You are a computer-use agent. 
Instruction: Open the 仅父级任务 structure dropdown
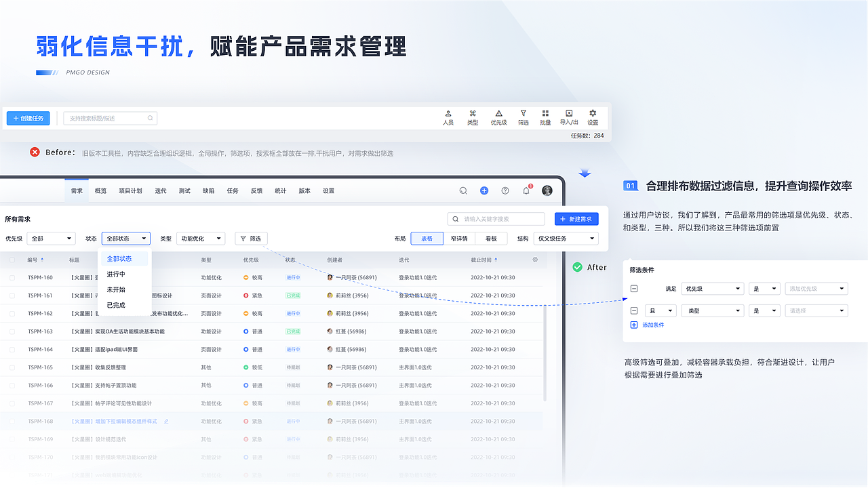566,239
